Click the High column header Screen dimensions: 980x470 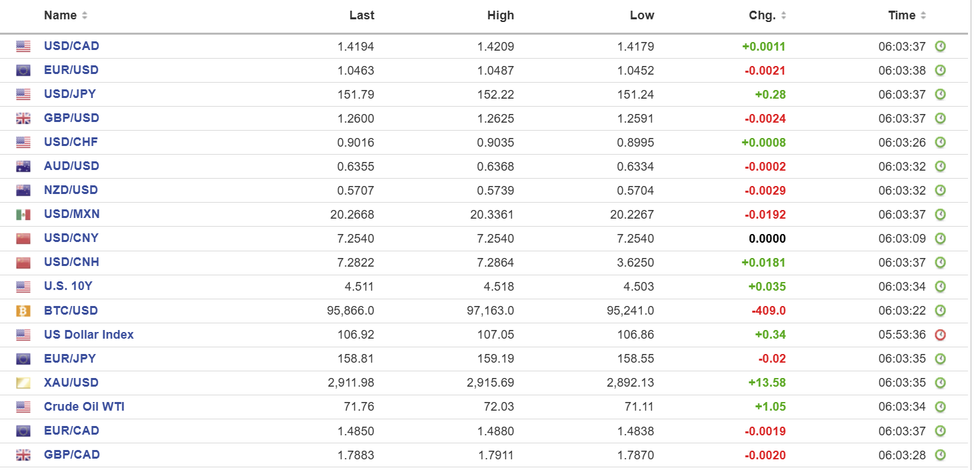pos(501,15)
